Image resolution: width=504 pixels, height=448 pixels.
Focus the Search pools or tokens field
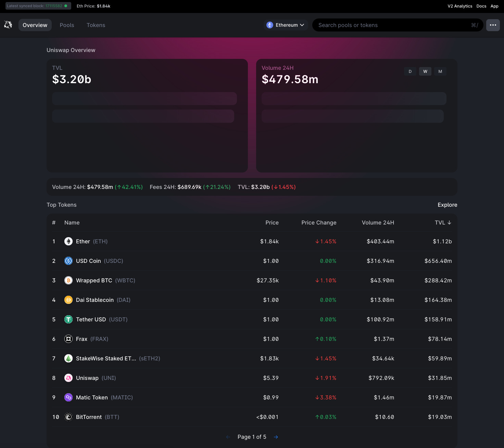[x=398, y=25]
